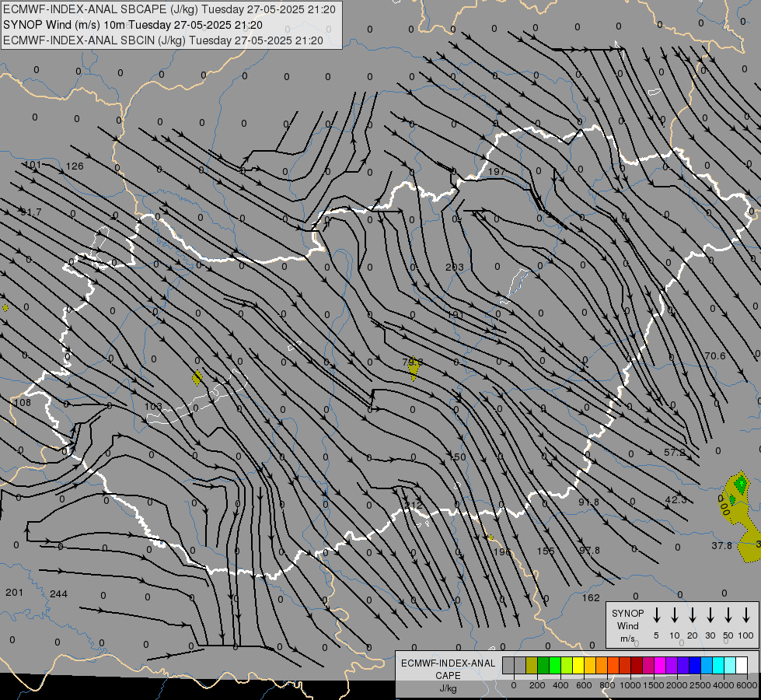
Task: Click the map value '244'
Action: (x=58, y=593)
